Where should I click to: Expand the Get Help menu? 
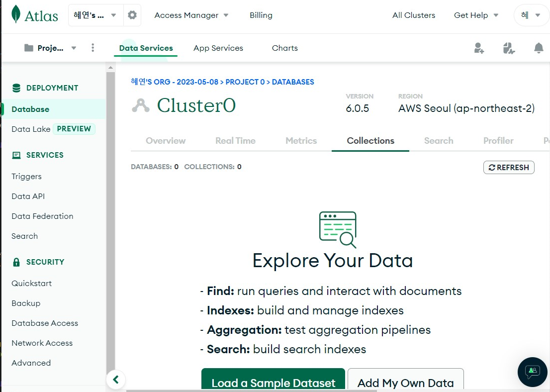[x=476, y=15]
